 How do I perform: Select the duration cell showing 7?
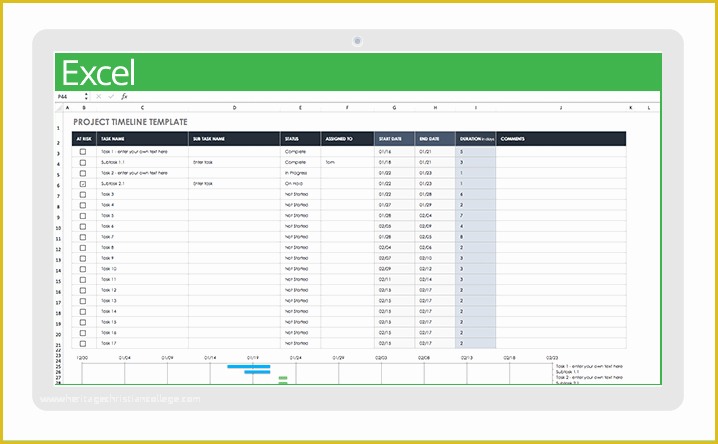(476, 216)
